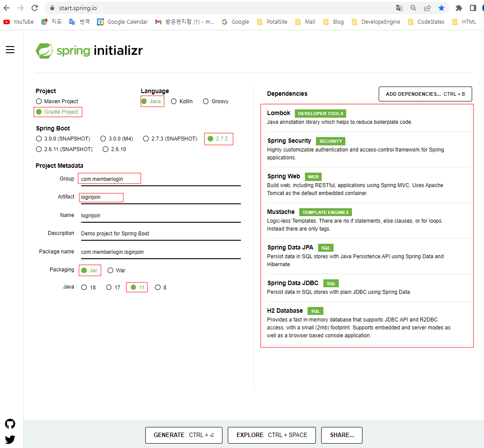The width and height of the screenshot is (484, 448).
Task: Open the CodeStates bookmark folder
Action: (x=426, y=22)
